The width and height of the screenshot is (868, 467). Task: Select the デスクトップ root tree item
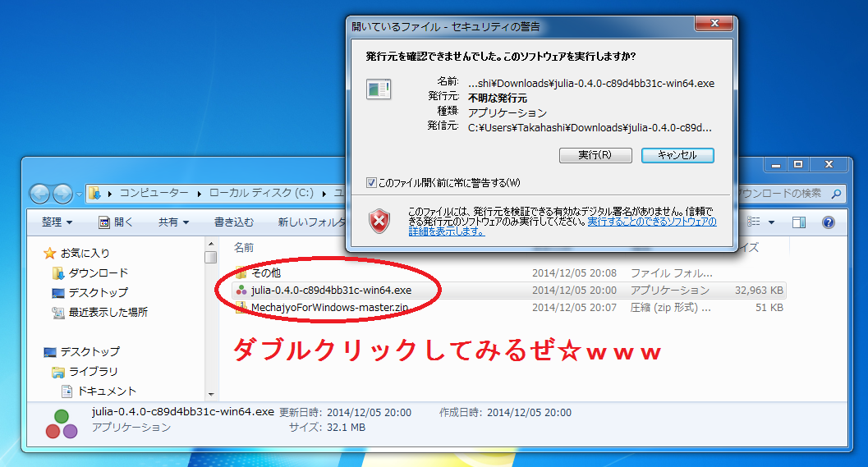(90, 351)
